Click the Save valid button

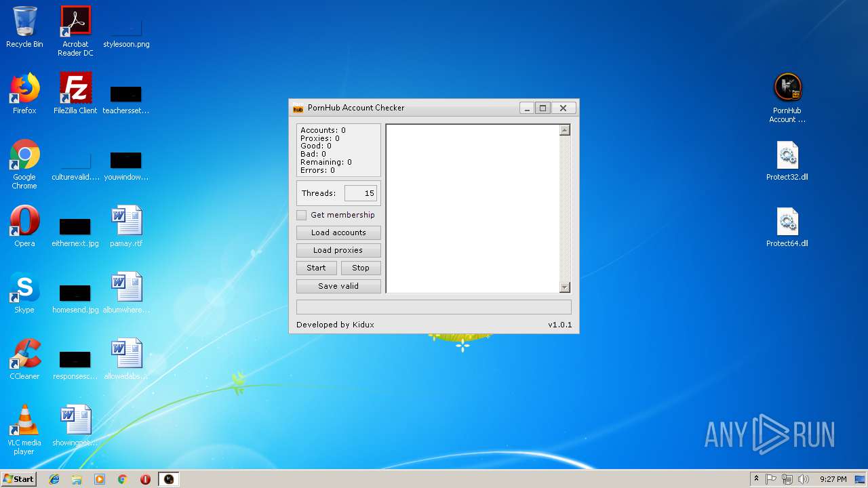click(x=338, y=286)
